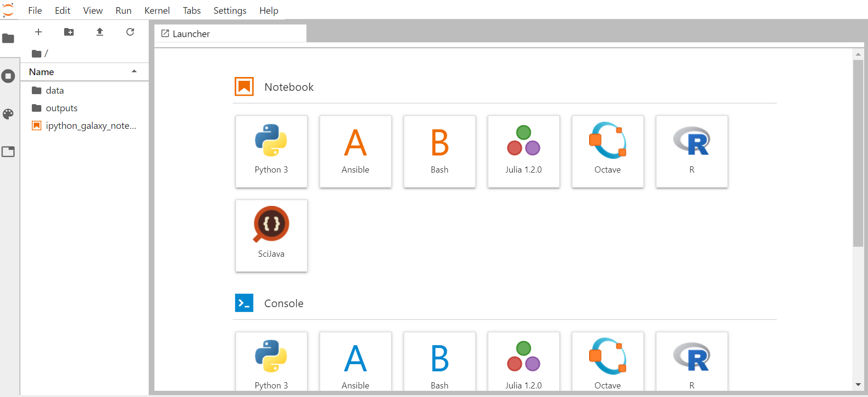Open the File Browser sidebar tab
868x397 pixels.
(x=8, y=38)
